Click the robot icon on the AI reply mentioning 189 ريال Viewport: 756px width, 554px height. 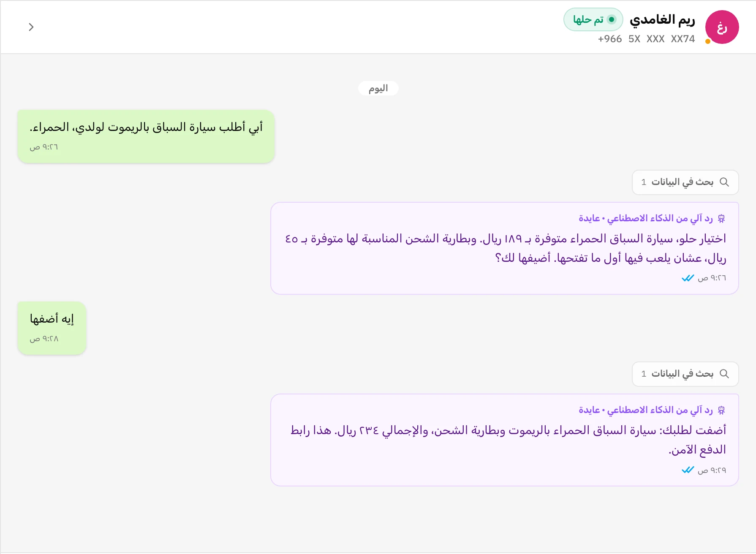pyautogui.click(x=721, y=218)
